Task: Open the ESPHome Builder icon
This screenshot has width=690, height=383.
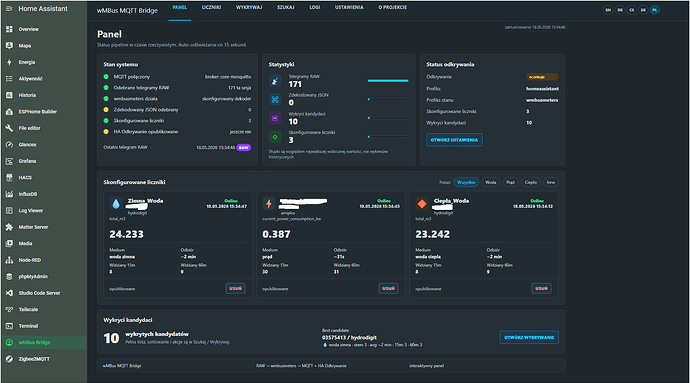Action: (9, 111)
